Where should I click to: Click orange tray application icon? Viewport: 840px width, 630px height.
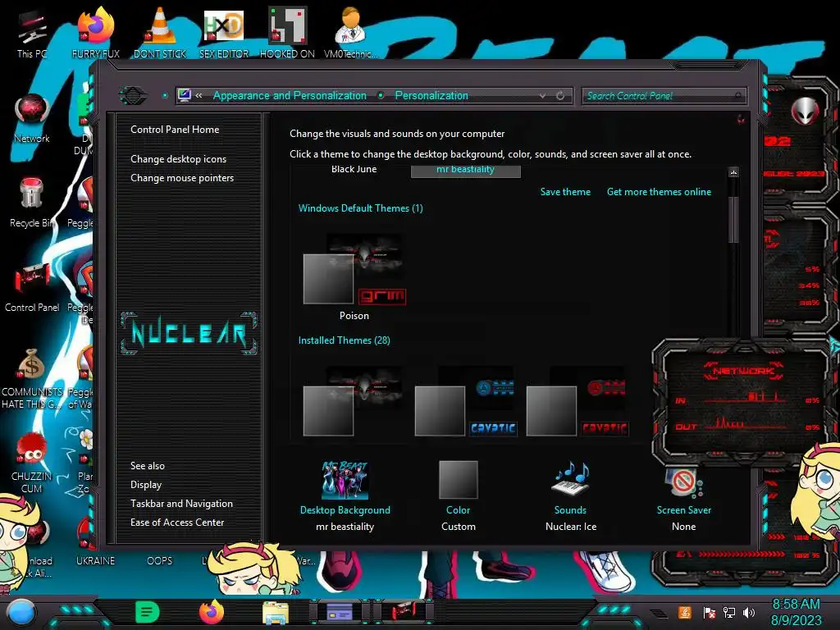point(685,612)
